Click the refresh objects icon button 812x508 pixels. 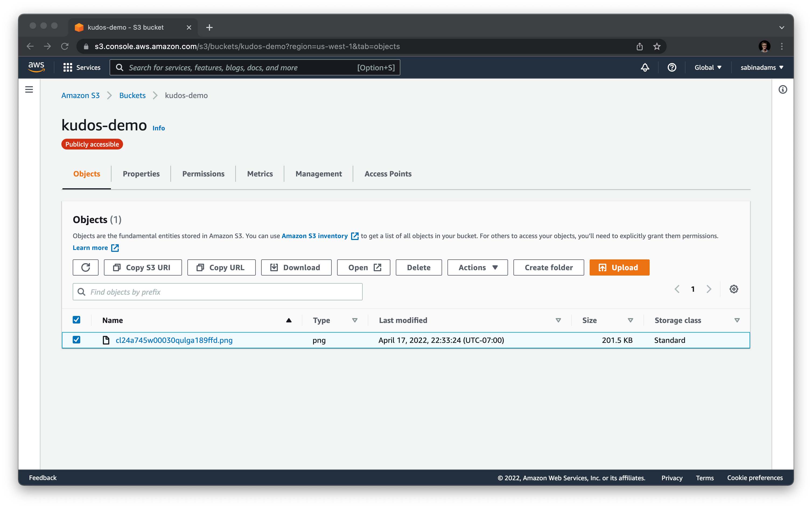point(85,267)
